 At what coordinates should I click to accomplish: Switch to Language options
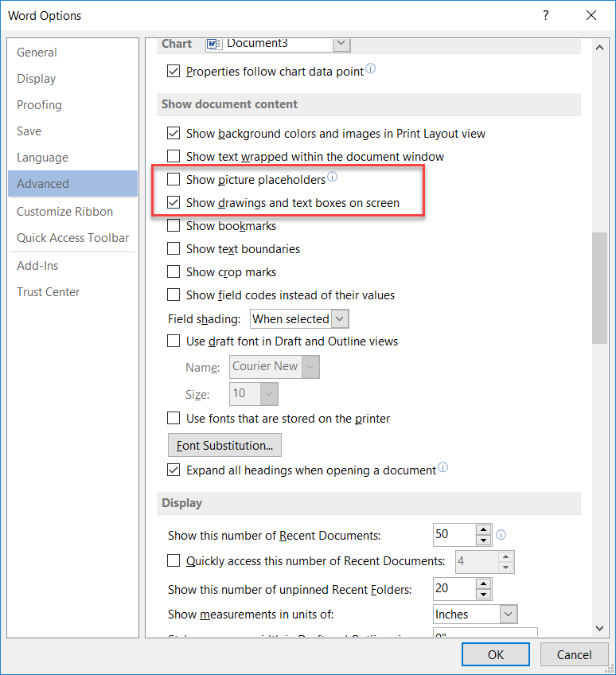click(x=72, y=157)
